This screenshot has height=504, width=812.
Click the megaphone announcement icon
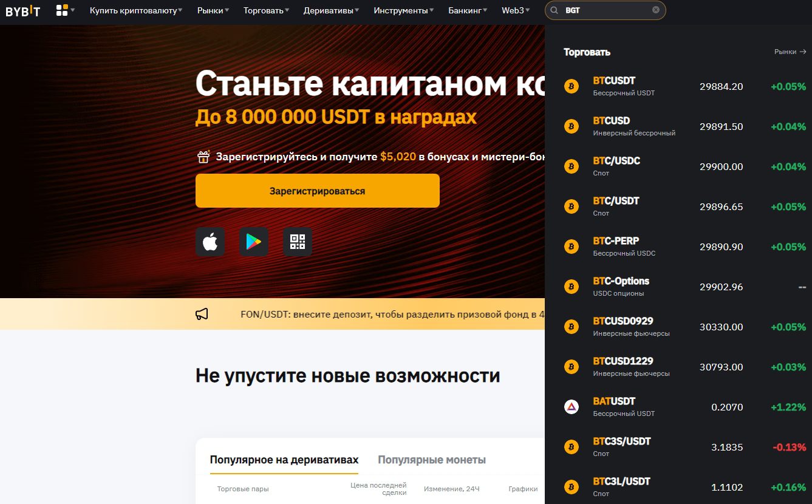tap(202, 314)
